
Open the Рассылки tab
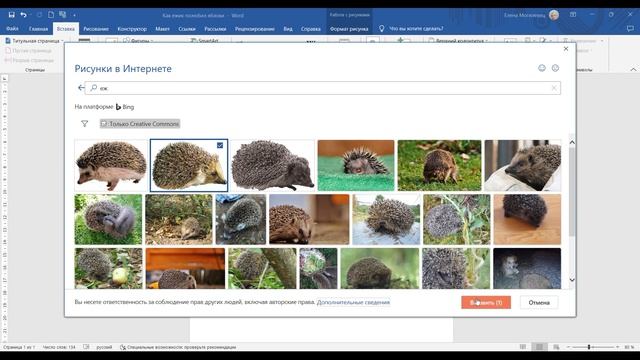click(x=215, y=29)
